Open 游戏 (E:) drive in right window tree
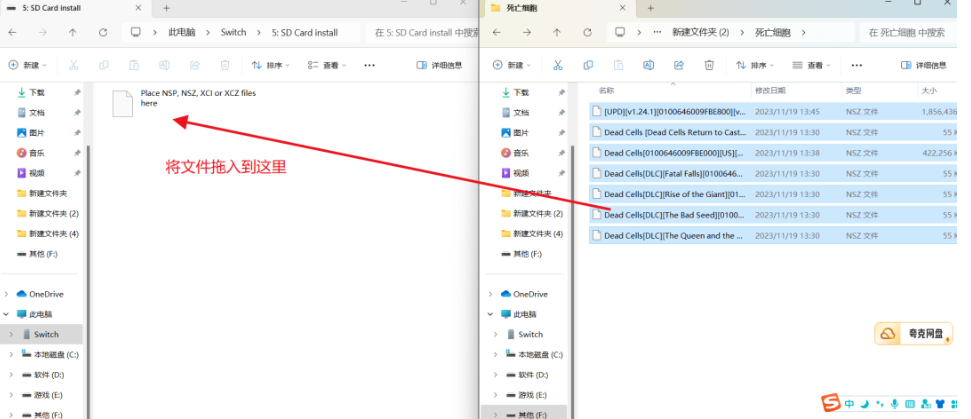The width and height of the screenshot is (971, 419). pyautogui.click(x=533, y=395)
